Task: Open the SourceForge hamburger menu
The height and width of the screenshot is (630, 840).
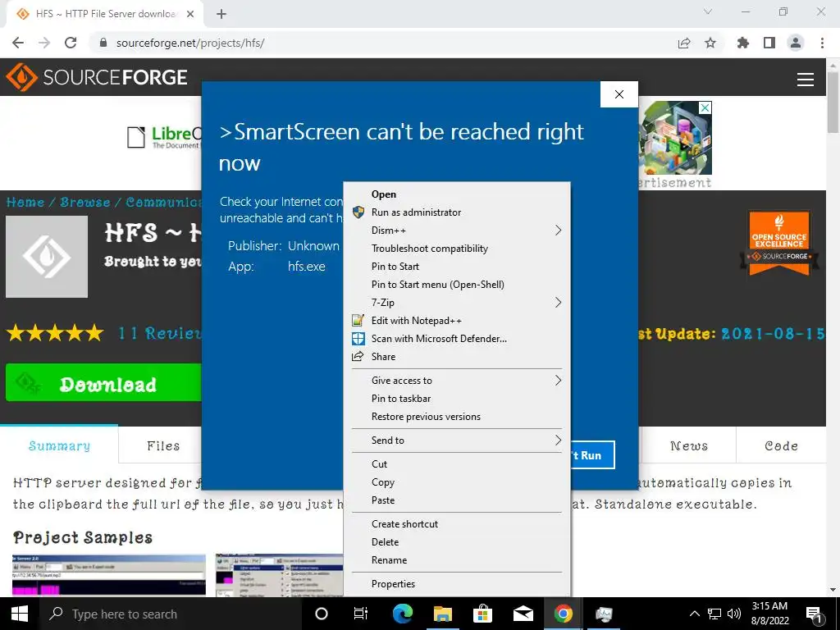Action: [806, 80]
